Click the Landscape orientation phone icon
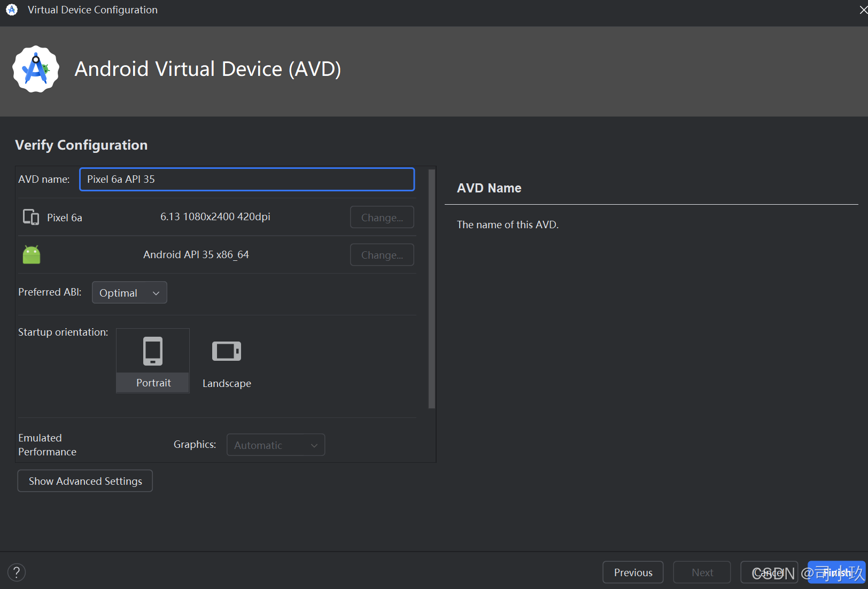 tap(226, 351)
